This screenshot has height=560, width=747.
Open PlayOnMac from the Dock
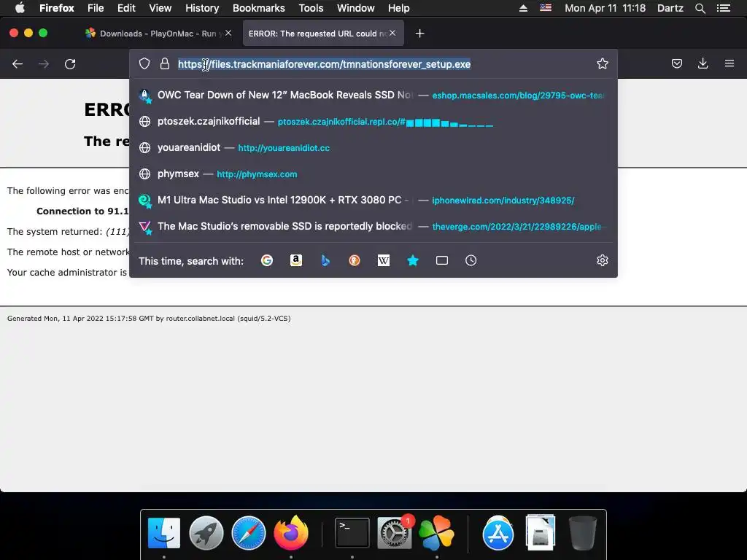(x=436, y=533)
